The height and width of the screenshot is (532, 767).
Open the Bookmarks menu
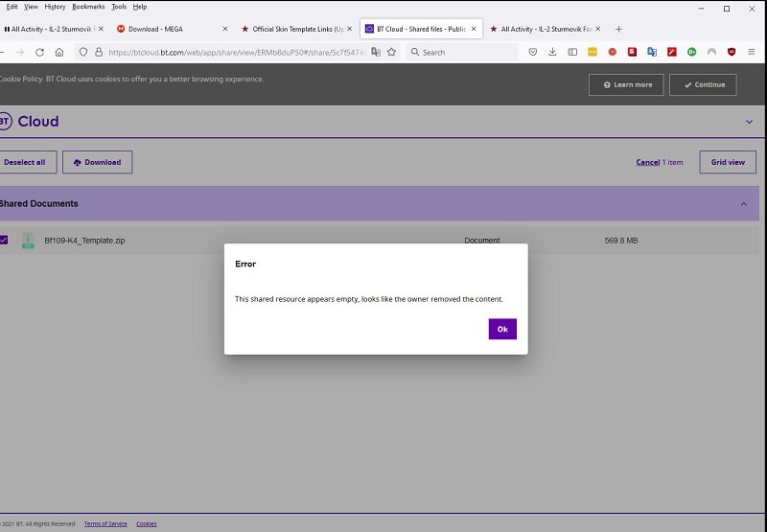(88, 7)
